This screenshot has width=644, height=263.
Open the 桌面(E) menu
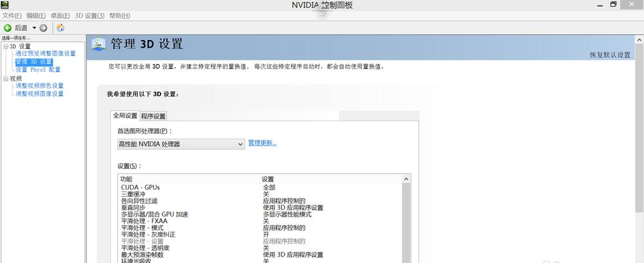coord(60,15)
